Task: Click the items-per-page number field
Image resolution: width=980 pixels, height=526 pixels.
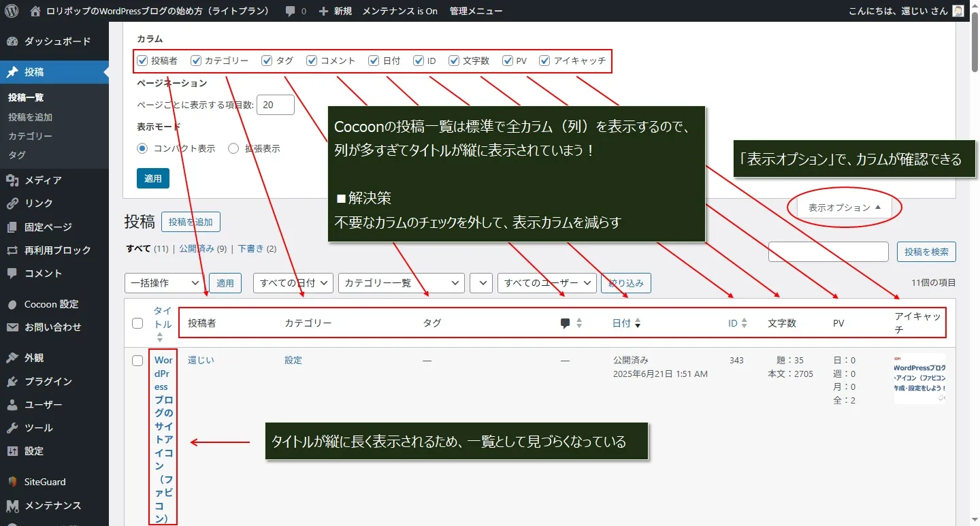Action: (276, 105)
